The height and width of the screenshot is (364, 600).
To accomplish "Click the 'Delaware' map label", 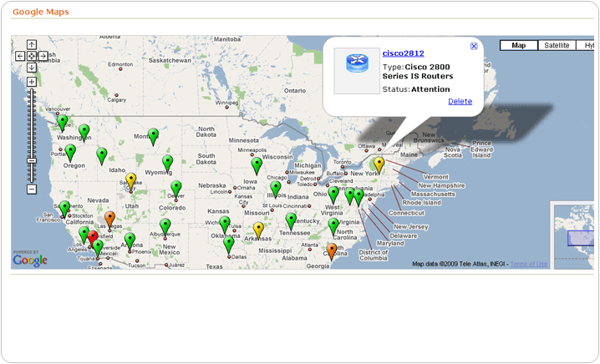I will 404,235.
